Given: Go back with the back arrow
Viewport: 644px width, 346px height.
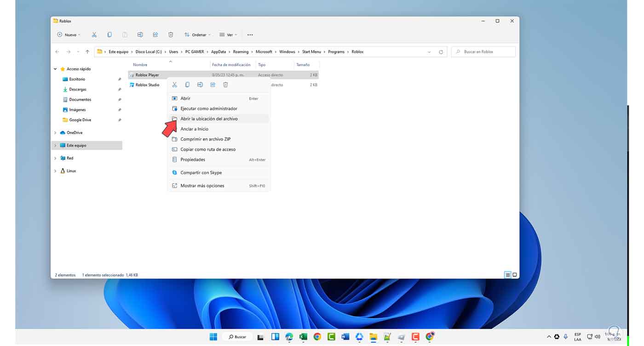Looking at the screenshot, I should [57, 52].
